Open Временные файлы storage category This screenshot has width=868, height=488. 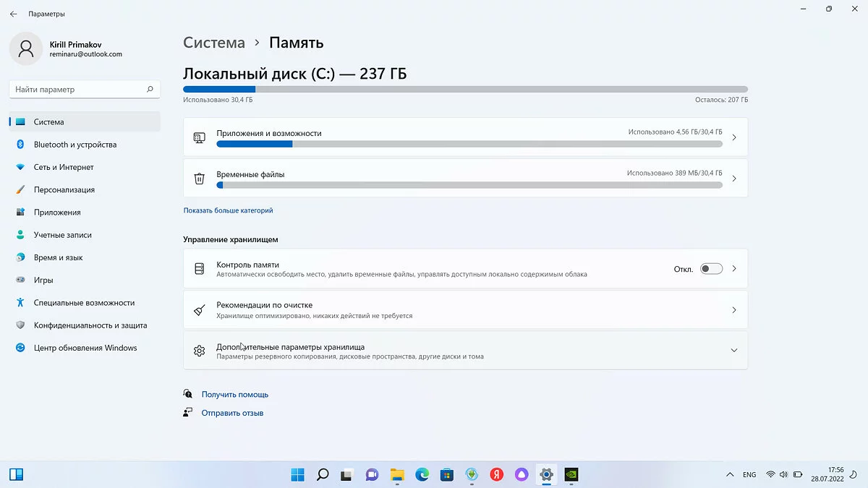[465, 179]
